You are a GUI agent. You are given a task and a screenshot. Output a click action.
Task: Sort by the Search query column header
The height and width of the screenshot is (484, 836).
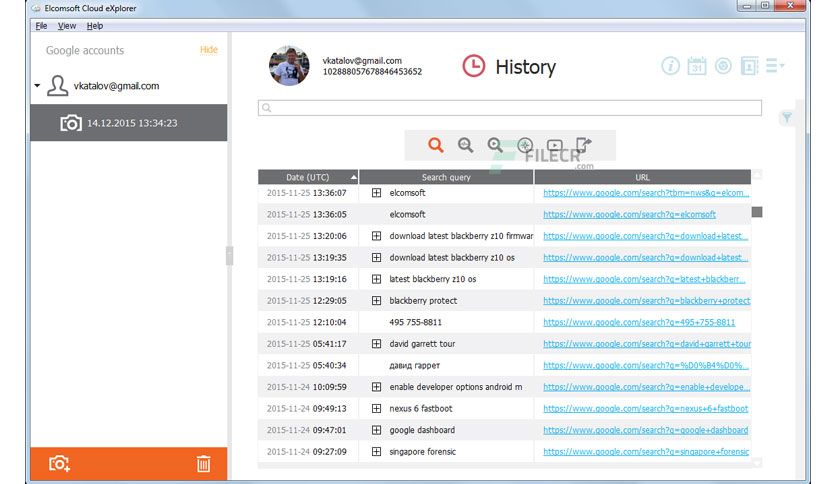tap(446, 177)
